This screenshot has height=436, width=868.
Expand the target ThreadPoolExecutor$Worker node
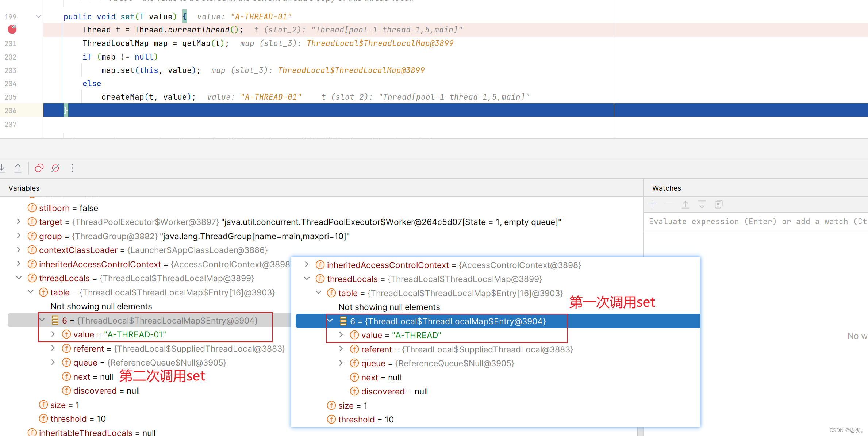pyautogui.click(x=19, y=222)
